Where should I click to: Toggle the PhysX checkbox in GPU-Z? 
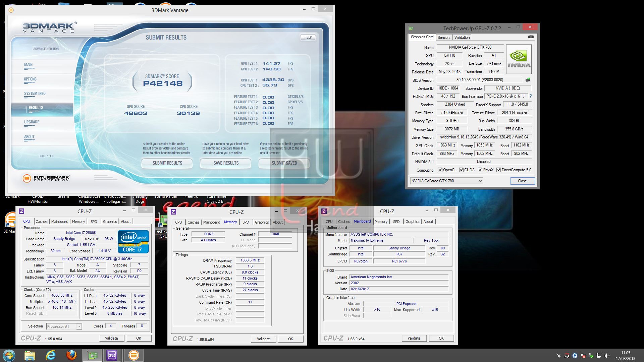tap(480, 170)
